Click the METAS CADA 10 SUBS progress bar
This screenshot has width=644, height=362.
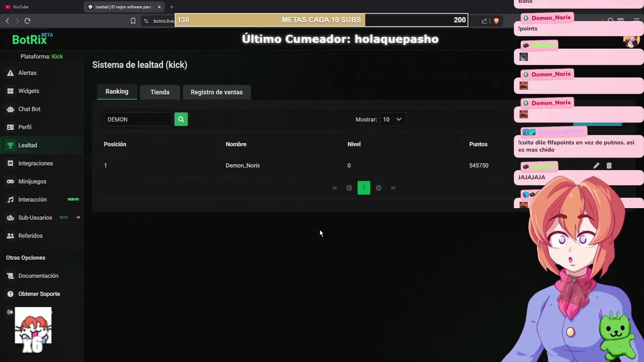(x=321, y=20)
